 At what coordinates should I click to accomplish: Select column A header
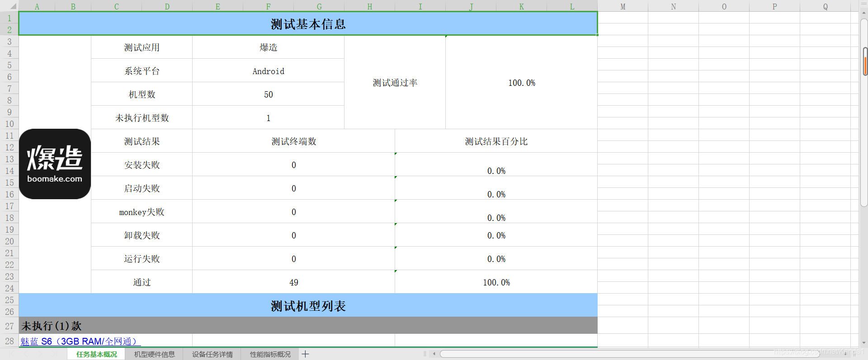37,6
